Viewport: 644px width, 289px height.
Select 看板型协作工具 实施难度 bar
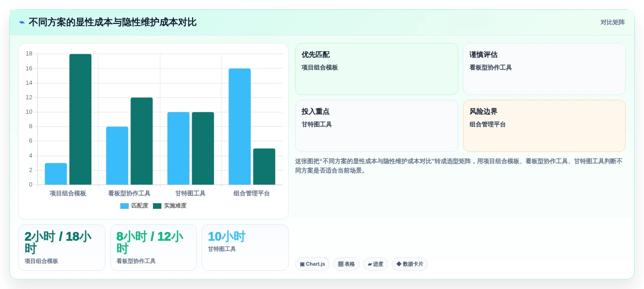[142, 141]
